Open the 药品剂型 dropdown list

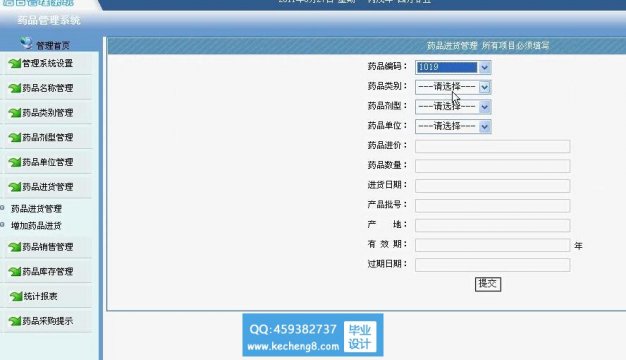coord(453,107)
